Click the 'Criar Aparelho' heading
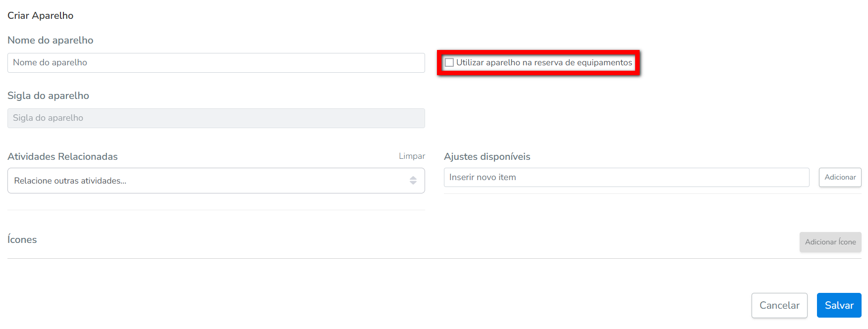The image size is (868, 329). (41, 15)
